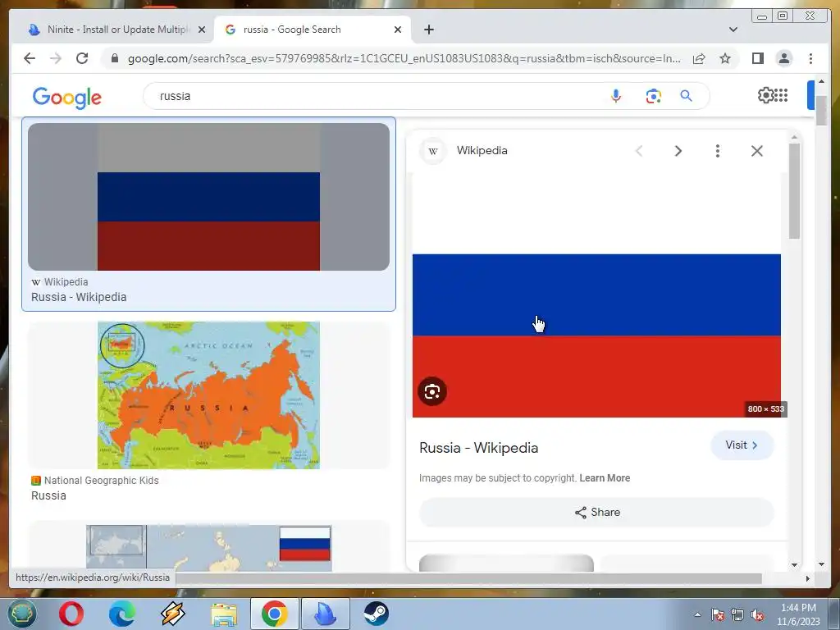Show hidden system tray icons

click(697, 614)
